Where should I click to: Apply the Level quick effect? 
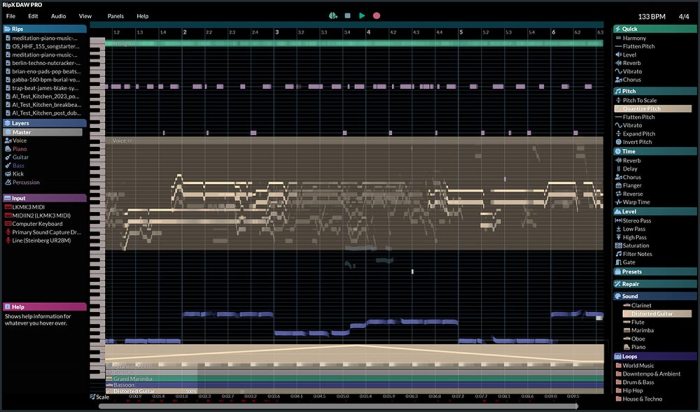629,55
